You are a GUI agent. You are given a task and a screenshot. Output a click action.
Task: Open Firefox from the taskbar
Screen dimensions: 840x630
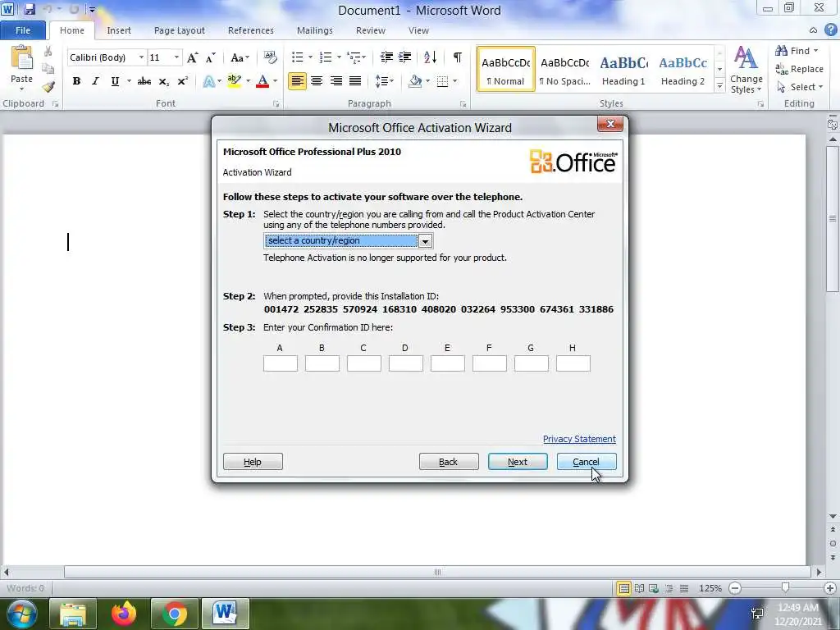click(124, 614)
